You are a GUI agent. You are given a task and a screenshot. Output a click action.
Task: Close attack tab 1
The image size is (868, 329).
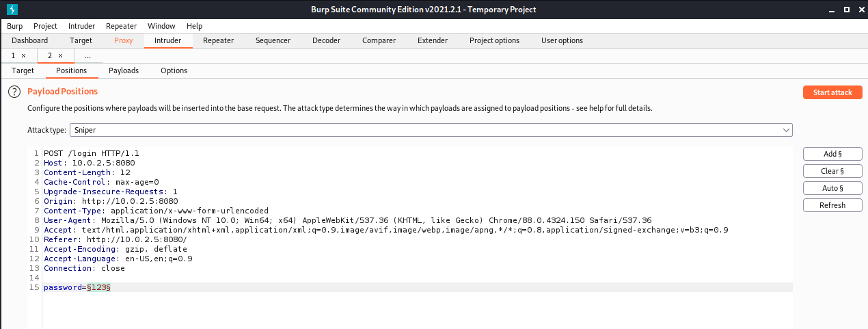click(x=24, y=55)
